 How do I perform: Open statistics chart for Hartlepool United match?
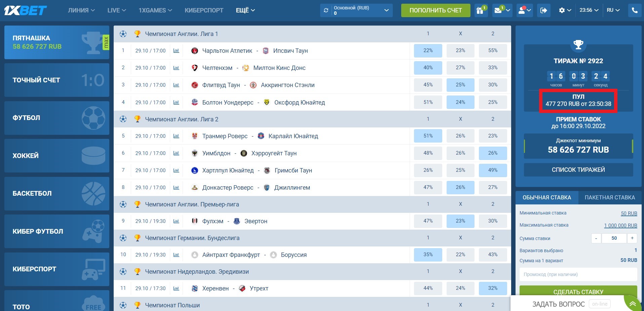pyautogui.click(x=176, y=170)
